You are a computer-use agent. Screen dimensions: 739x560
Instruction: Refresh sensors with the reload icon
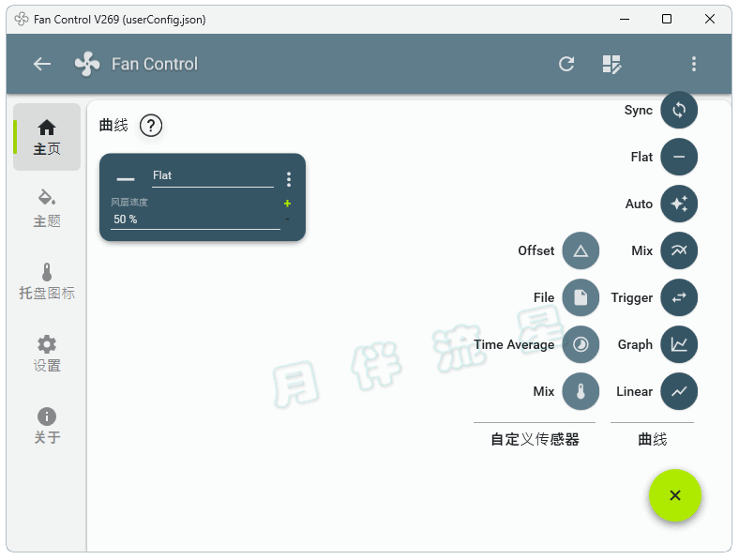[566, 64]
